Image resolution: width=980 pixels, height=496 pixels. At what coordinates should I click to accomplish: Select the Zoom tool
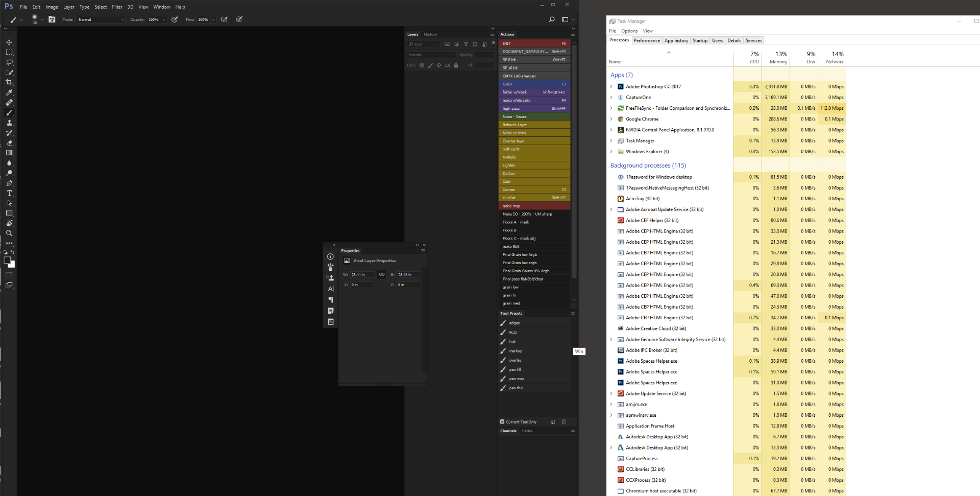pyautogui.click(x=9, y=233)
